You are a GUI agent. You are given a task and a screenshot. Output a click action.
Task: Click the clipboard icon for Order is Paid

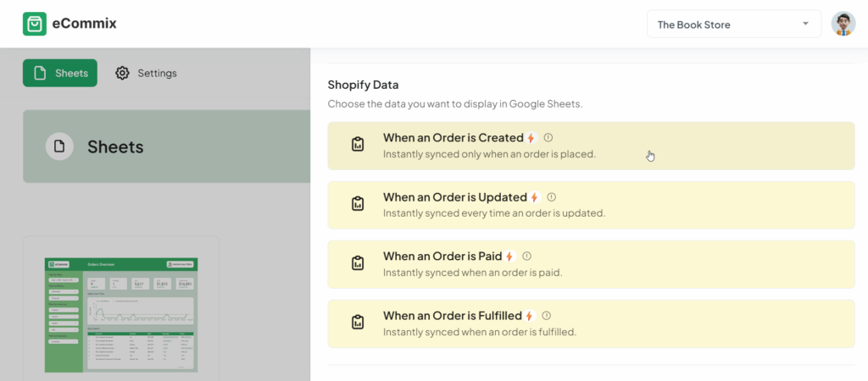[359, 263]
